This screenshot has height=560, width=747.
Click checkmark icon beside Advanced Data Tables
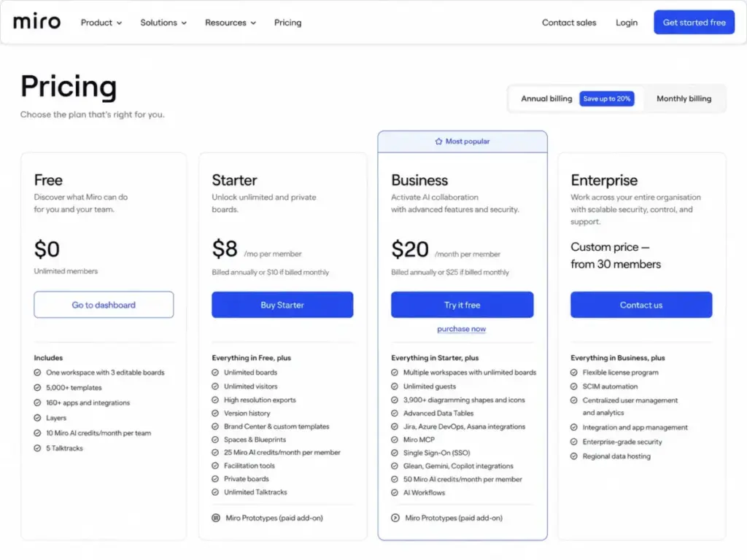click(395, 413)
